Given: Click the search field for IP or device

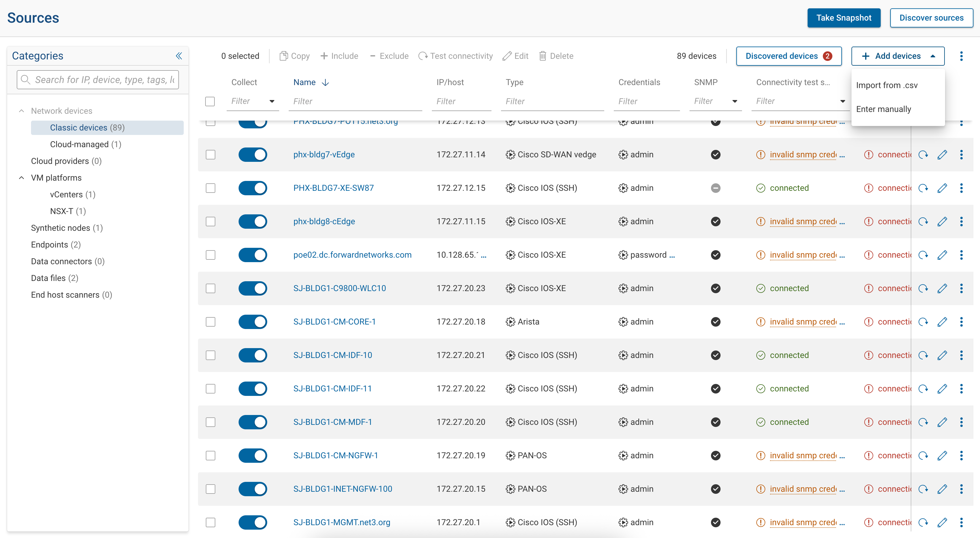Looking at the screenshot, I should (98, 80).
